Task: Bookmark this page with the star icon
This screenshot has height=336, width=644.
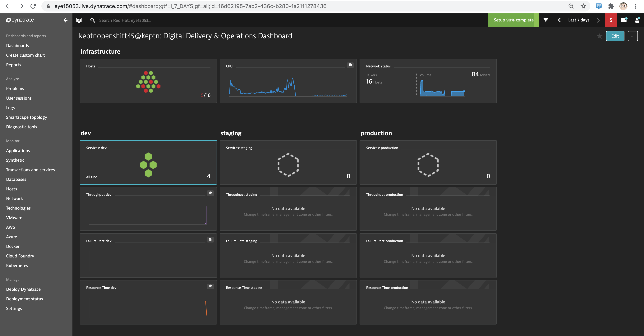Action: point(583,6)
